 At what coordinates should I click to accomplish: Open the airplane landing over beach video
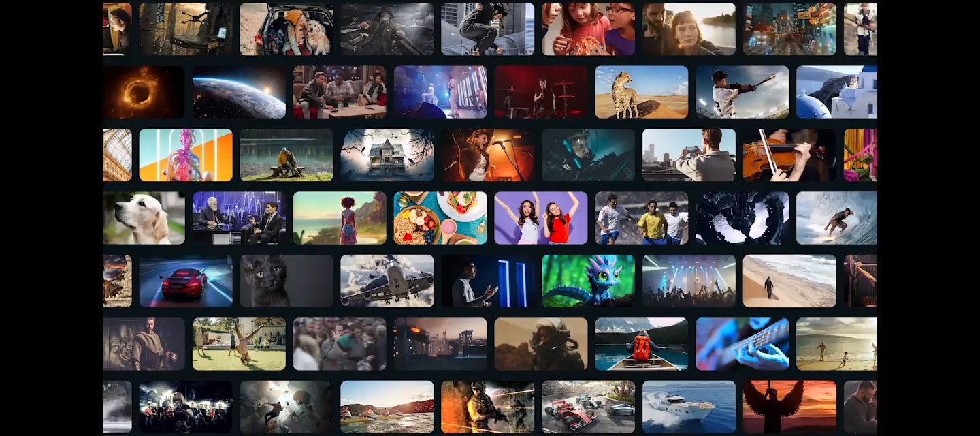387,281
